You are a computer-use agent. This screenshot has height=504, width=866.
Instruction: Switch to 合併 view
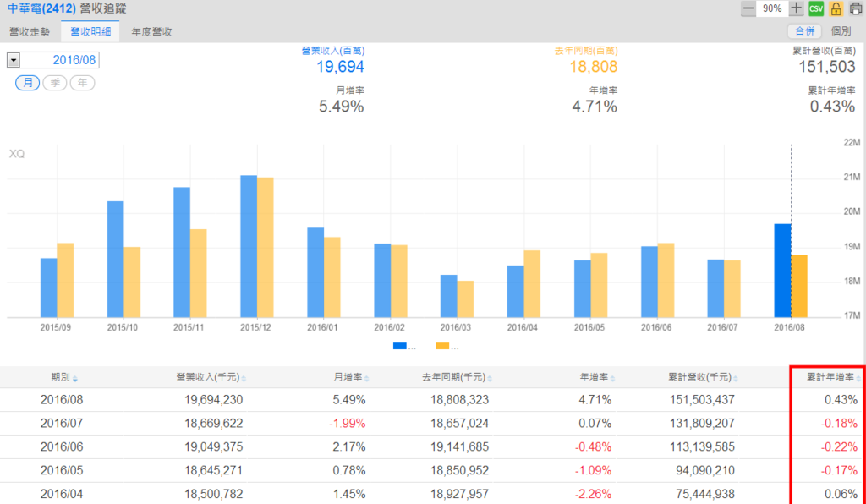(804, 31)
